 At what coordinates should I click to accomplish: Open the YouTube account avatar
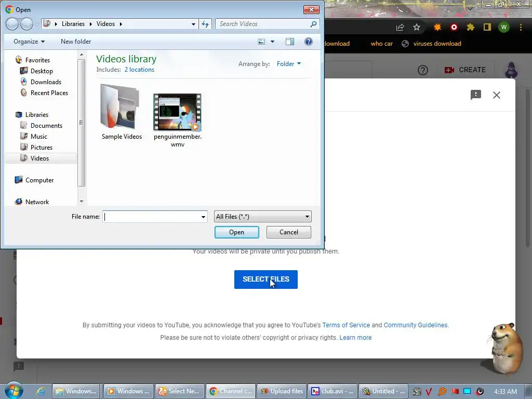pos(511,70)
